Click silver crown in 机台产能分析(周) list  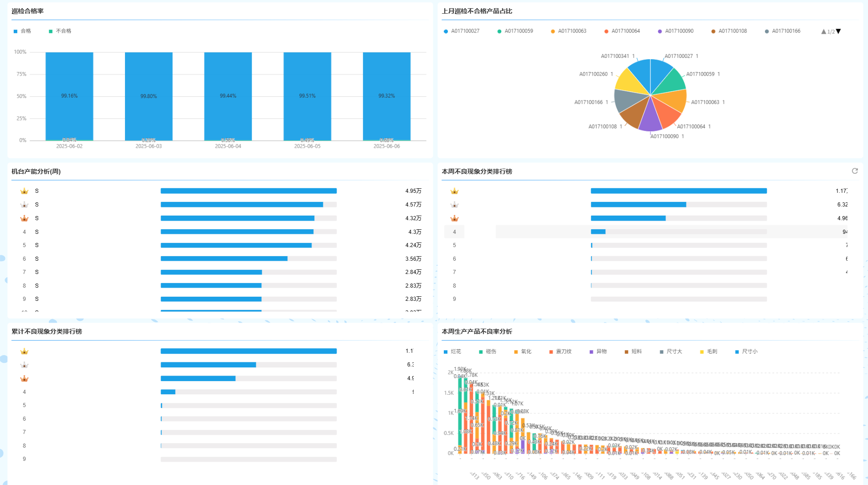click(x=24, y=205)
